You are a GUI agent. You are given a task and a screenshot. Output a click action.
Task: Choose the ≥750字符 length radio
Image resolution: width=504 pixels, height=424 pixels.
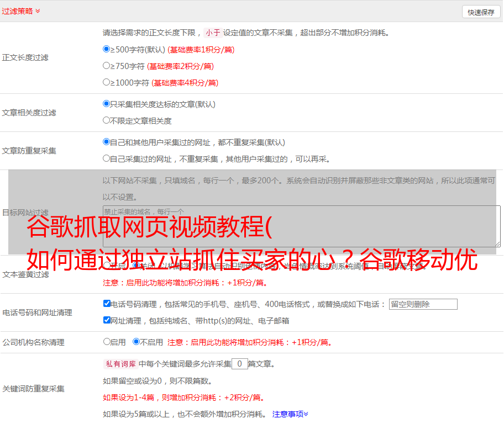(x=107, y=66)
